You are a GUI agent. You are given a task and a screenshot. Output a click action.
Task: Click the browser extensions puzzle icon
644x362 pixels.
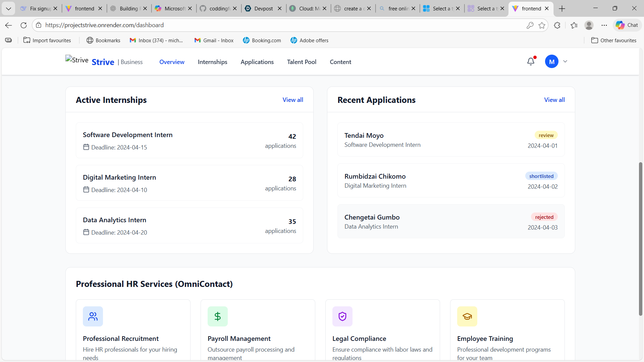[x=557, y=25]
